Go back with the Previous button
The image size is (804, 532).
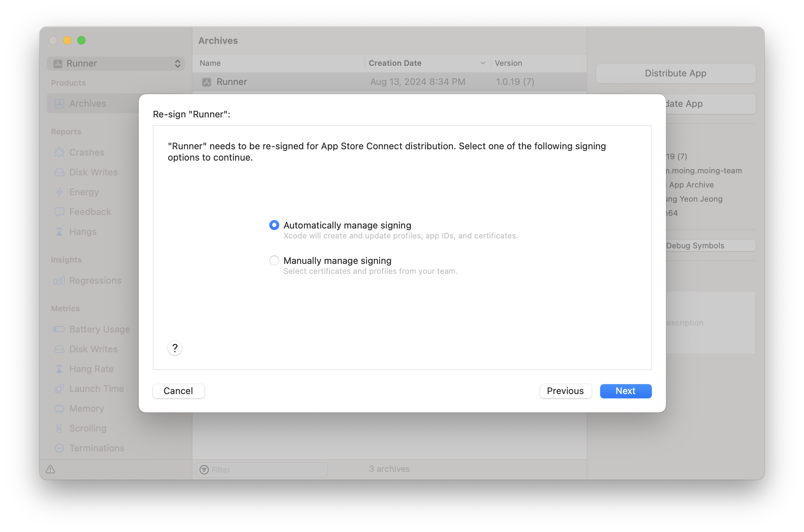[565, 391]
